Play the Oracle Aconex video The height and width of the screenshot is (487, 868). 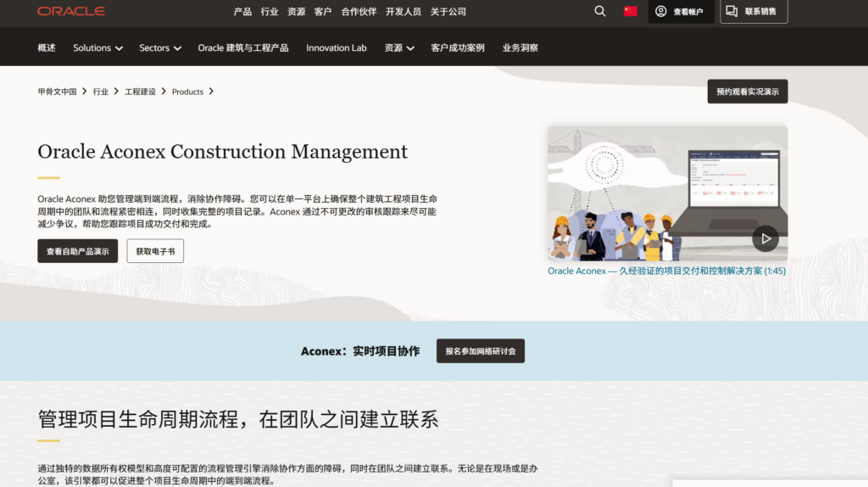pos(765,238)
